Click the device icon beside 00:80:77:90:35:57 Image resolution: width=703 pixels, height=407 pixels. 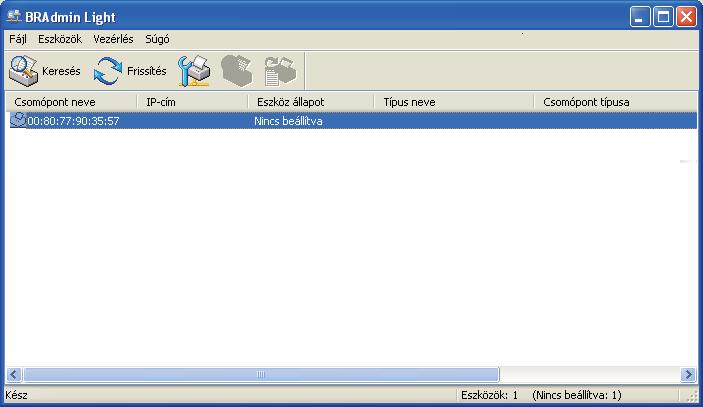tap(18, 120)
